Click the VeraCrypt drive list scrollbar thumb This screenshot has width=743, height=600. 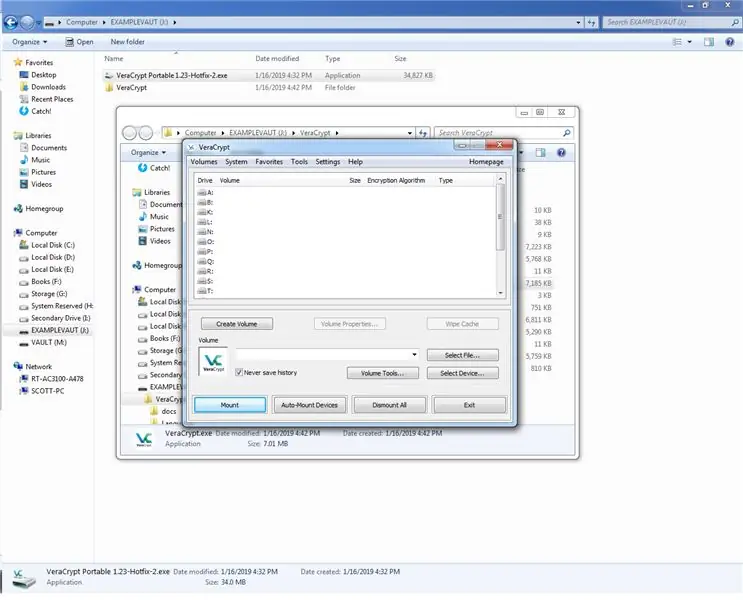click(500, 217)
